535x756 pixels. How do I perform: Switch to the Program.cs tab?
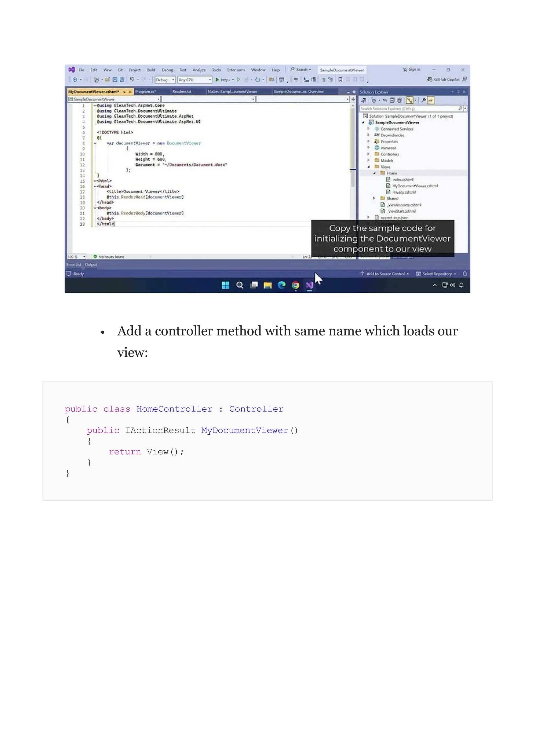(145, 92)
